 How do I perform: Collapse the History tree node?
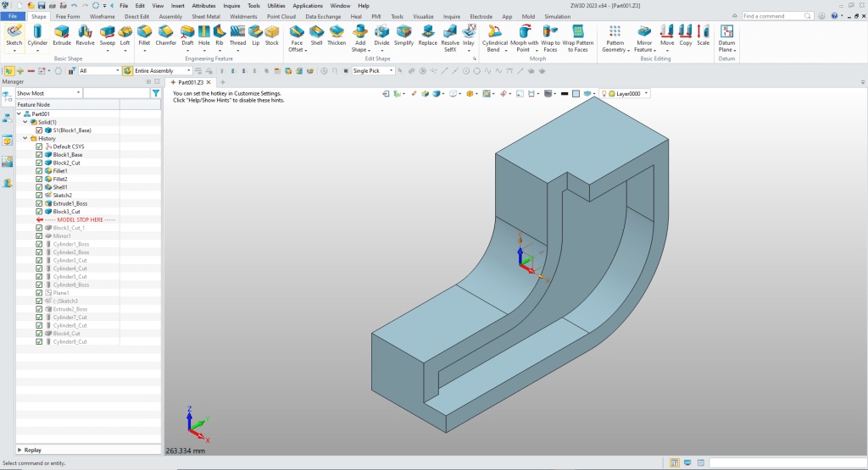click(25, 139)
